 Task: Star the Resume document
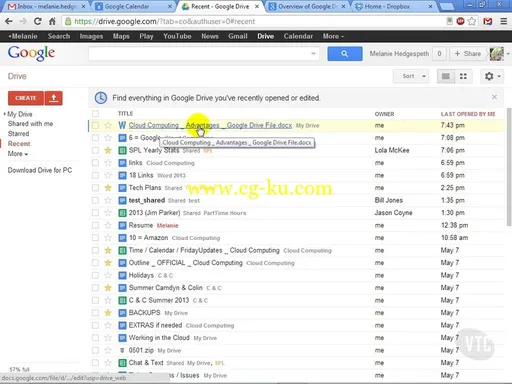tap(108, 225)
